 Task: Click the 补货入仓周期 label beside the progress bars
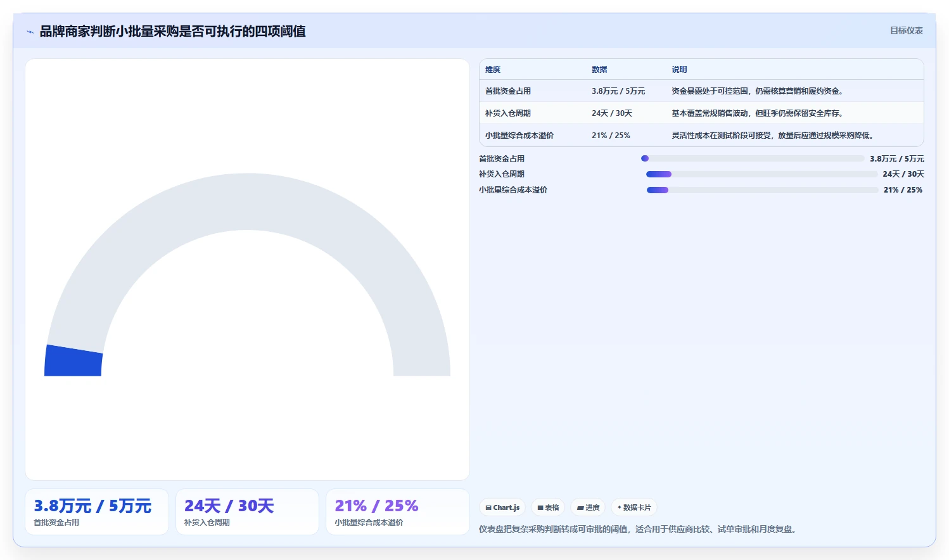(502, 174)
